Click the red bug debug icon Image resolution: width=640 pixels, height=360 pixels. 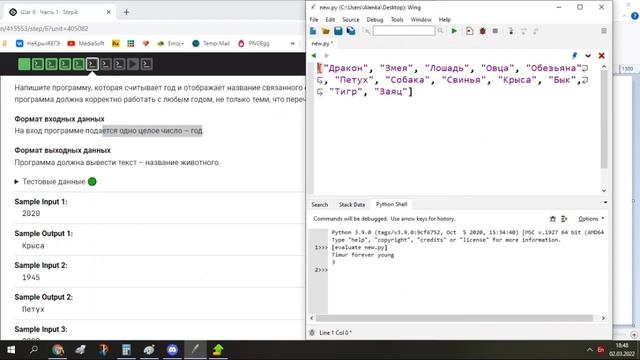(x=482, y=31)
